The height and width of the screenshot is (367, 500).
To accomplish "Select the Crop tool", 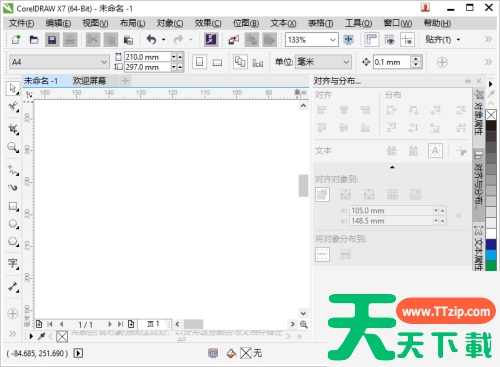I will click(13, 129).
